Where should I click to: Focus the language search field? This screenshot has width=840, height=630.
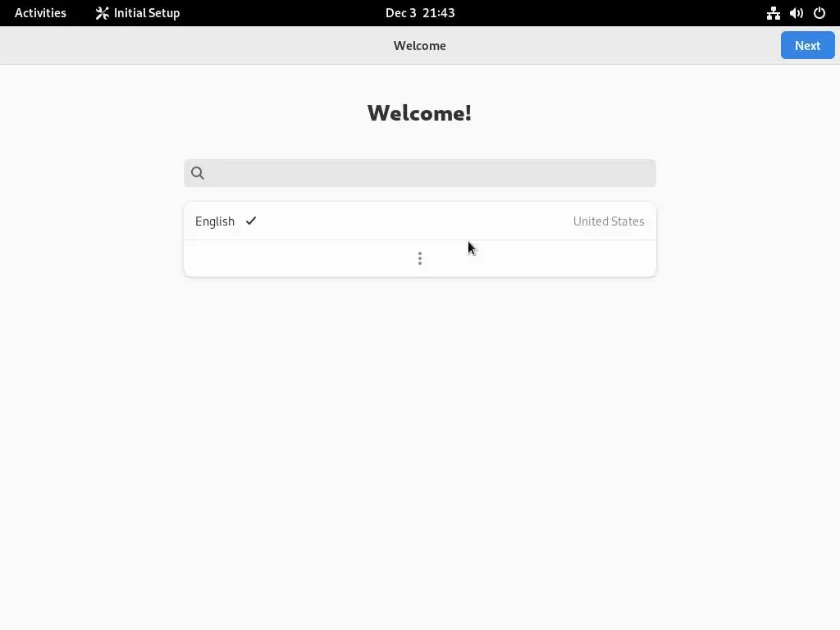click(x=420, y=173)
